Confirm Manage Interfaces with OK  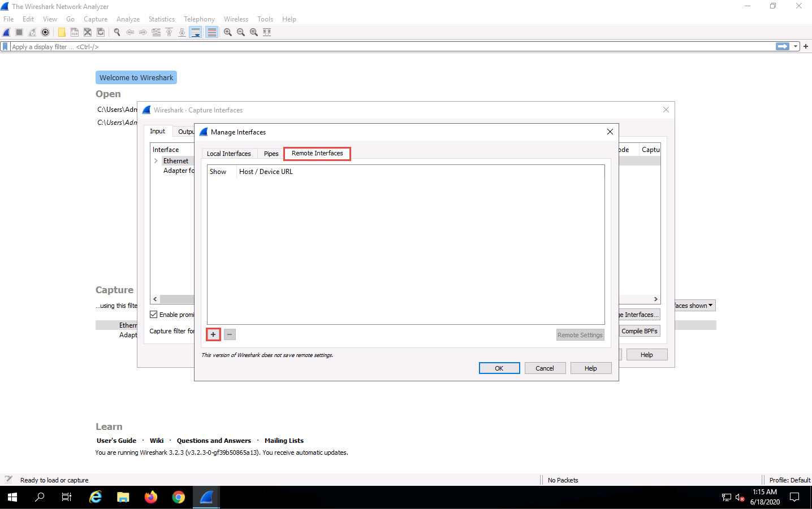coord(499,368)
